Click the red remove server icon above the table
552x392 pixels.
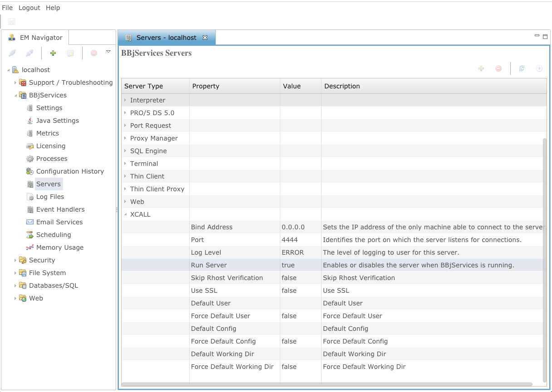pyautogui.click(x=498, y=68)
